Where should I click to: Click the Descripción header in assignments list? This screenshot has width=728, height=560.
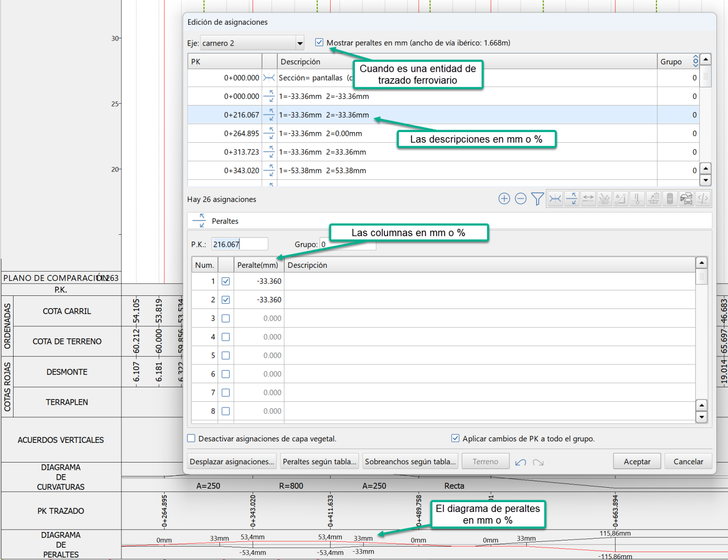tap(467, 62)
